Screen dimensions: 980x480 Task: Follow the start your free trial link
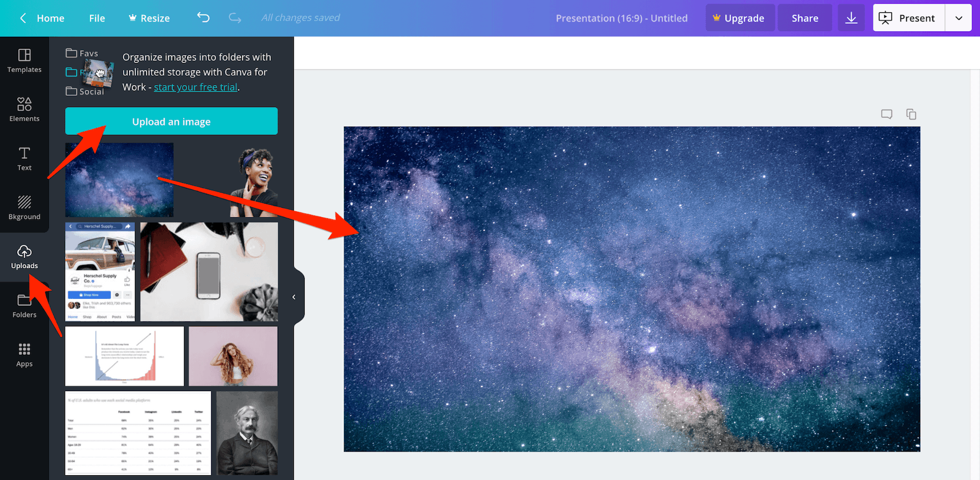click(196, 87)
